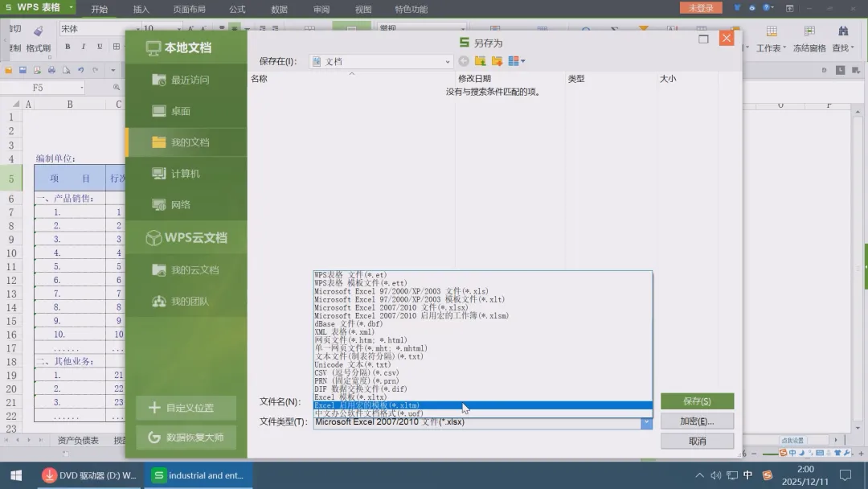
Task: Open the 开始 ribbon tab
Action: click(x=99, y=9)
